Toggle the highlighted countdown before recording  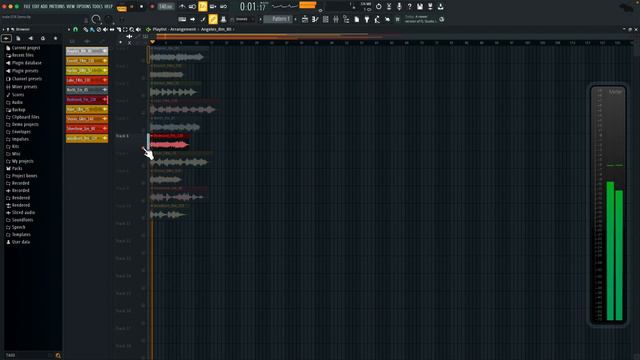pos(202,6)
